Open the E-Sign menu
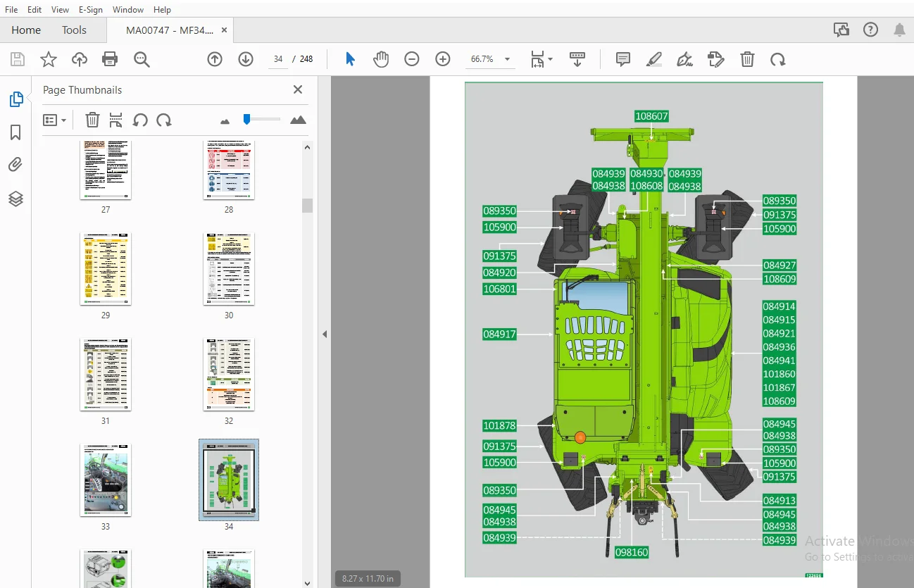The height and width of the screenshot is (588, 914). point(91,10)
